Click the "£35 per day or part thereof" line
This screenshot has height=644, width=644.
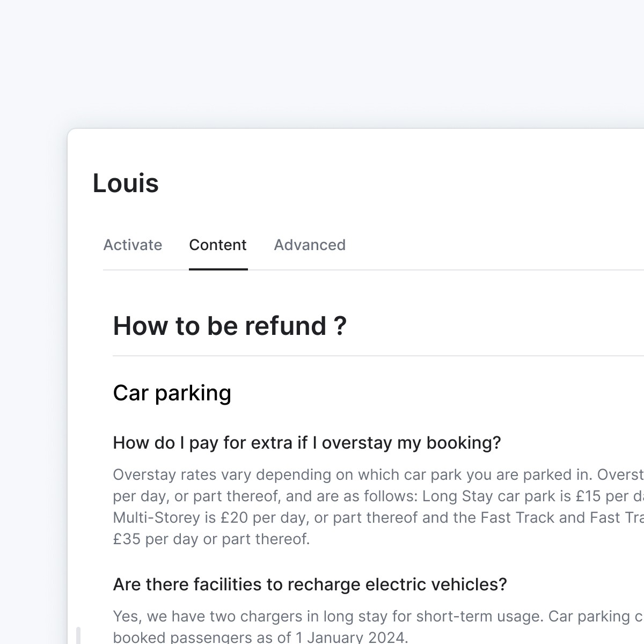coord(211,539)
